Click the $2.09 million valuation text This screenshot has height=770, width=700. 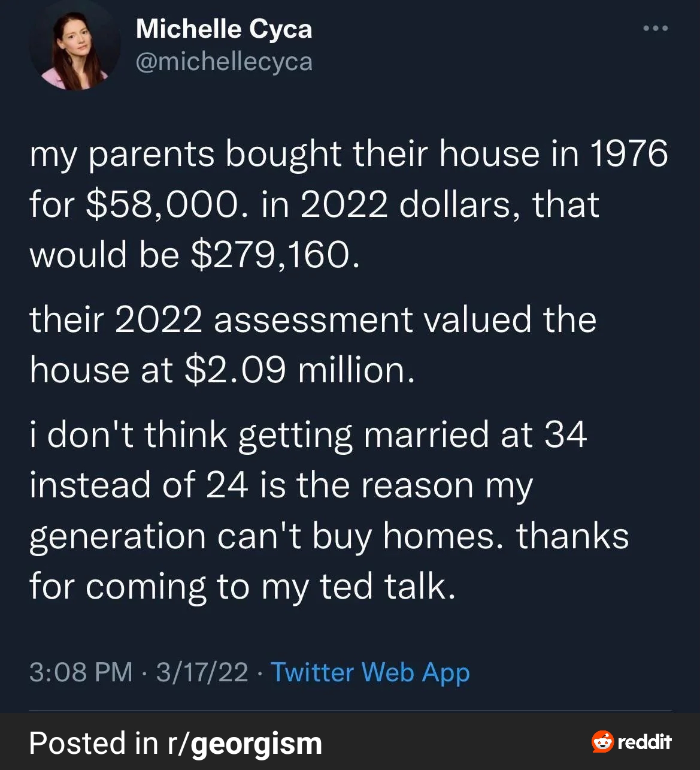[x=299, y=370]
